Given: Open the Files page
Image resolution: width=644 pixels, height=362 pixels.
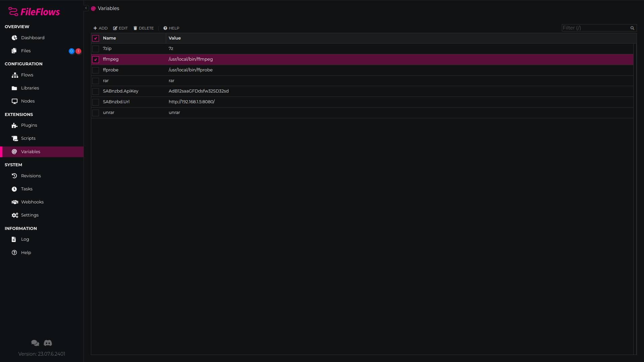Looking at the screenshot, I should pos(25,51).
